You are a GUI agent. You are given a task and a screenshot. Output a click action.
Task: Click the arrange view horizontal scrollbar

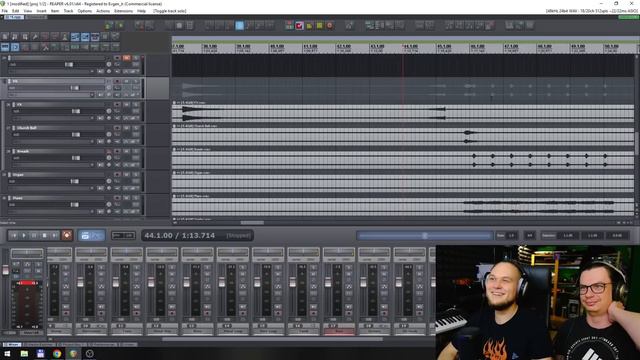pyautogui.click(x=252, y=223)
